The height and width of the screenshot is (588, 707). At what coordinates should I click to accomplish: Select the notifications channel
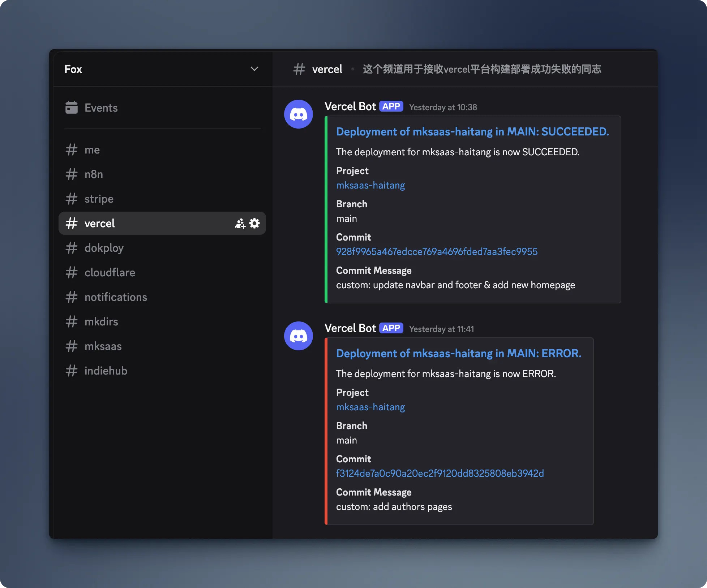[162, 297]
